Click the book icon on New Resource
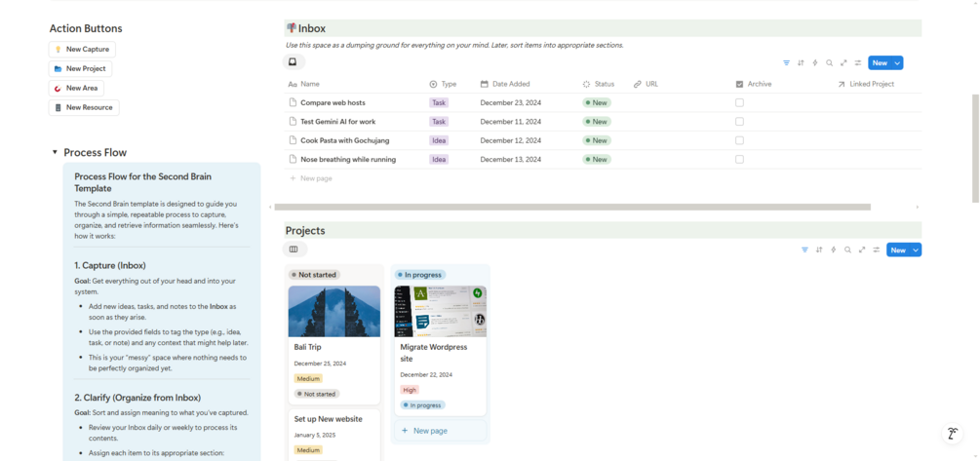This screenshot has width=980, height=461. [59, 107]
